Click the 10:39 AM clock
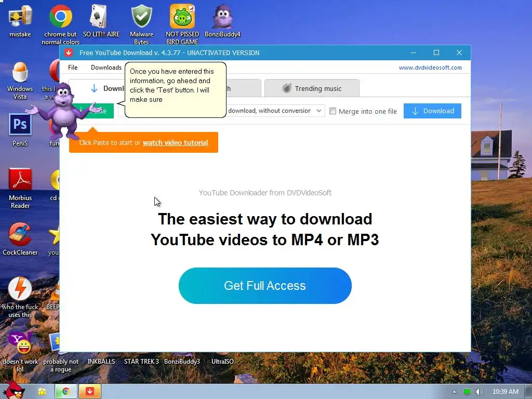The height and width of the screenshot is (399, 532). (x=505, y=392)
